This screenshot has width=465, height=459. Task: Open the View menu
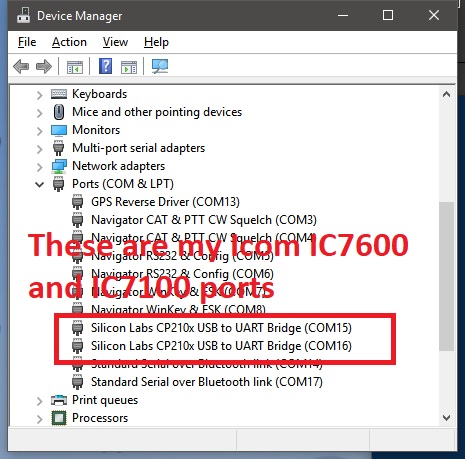[x=115, y=42]
